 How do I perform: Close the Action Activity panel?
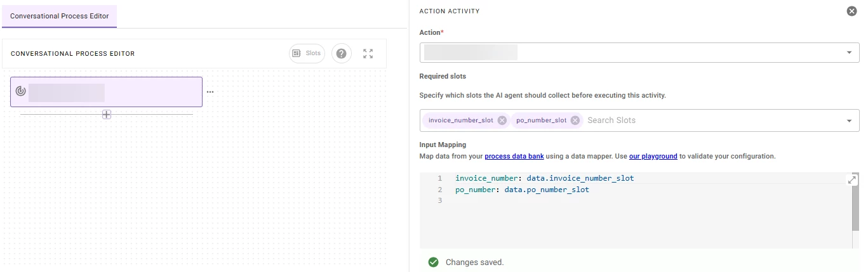[852, 11]
